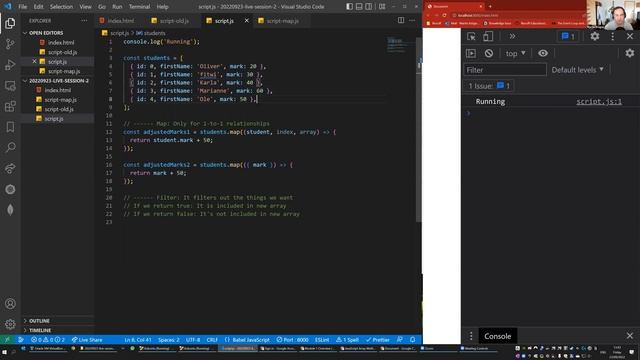640x360 pixels.
Task: Click the split editor right icon
Action: (401, 20)
